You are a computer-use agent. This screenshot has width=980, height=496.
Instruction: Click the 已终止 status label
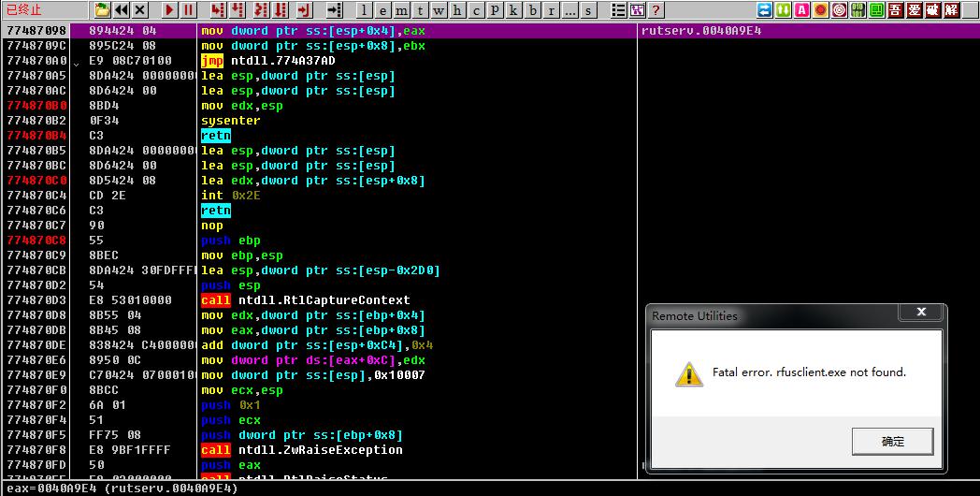(24, 10)
